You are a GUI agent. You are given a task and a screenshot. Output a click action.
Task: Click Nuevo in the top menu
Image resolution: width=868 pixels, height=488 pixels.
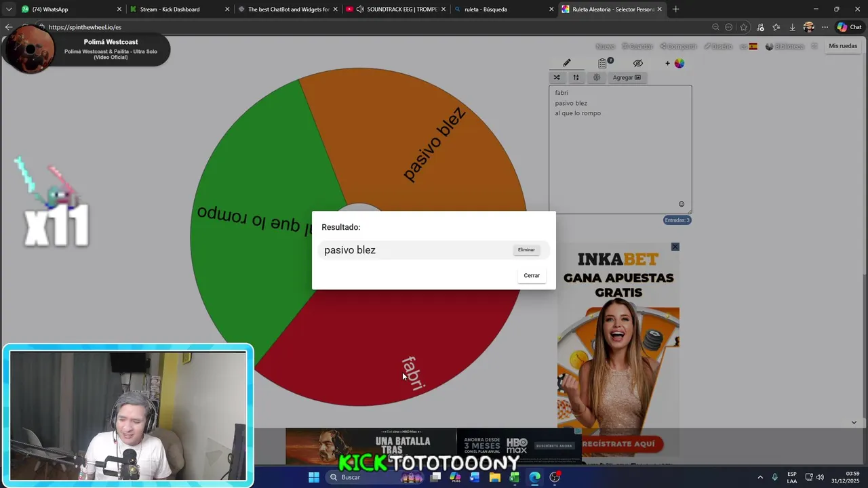coord(605,47)
